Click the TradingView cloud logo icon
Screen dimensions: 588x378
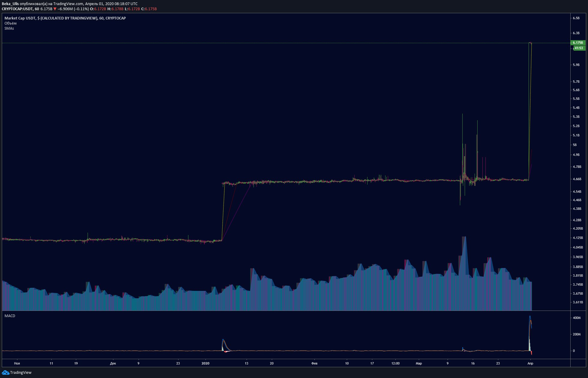tap(5, 372)
